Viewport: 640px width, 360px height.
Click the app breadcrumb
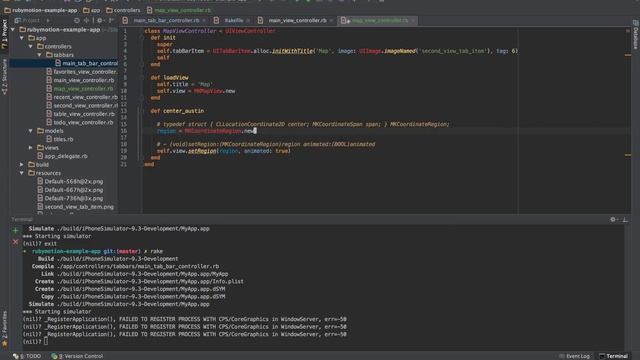pyautogui.click(x=91, y=10)
